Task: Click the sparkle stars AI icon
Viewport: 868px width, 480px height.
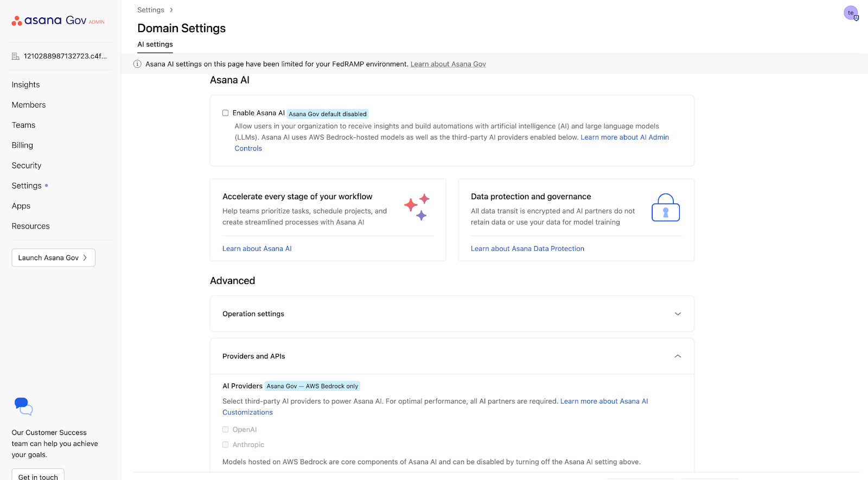Action: click(417, 207)
